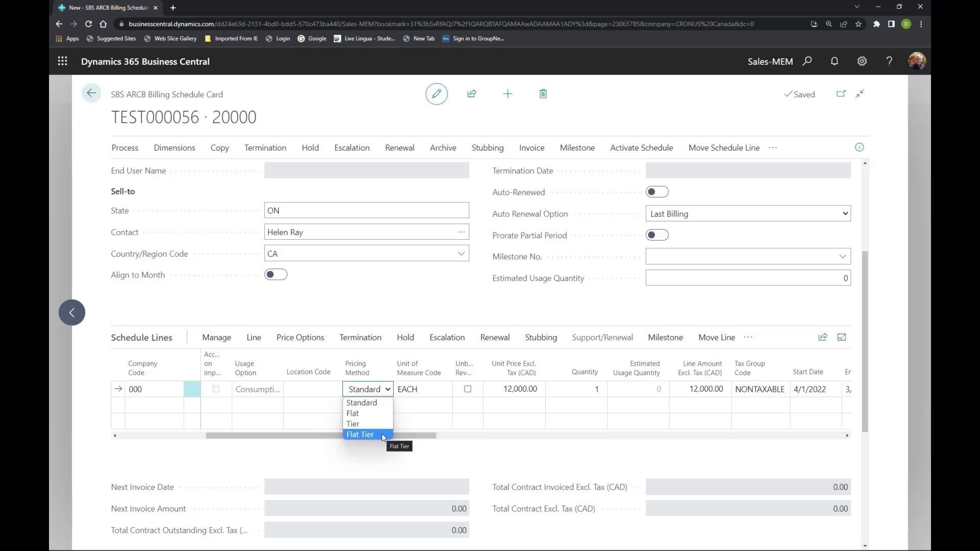
Task: Open Business Central search magnifier
Action: 807,61
